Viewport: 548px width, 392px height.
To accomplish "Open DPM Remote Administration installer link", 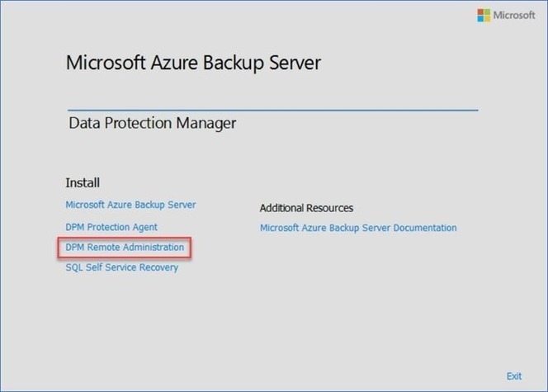I will coord(125,248).
